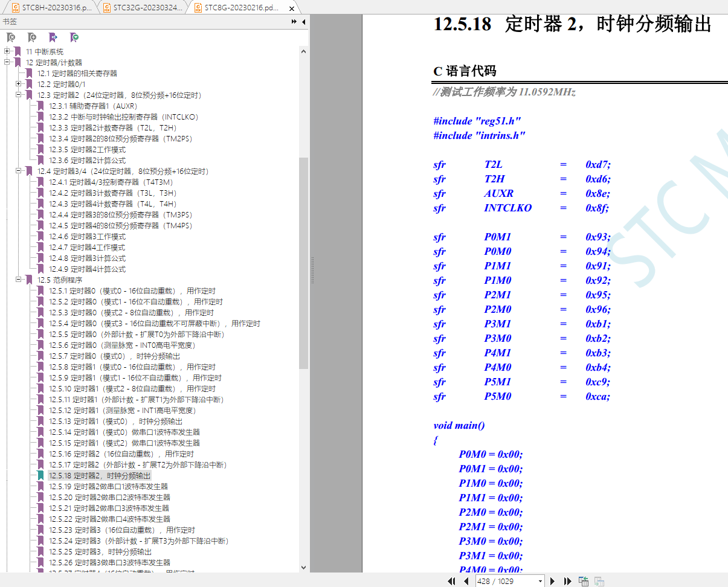Open bookmark 12.5.5 定时器0 外部计数
728x587 pixels.
(137, 334)
